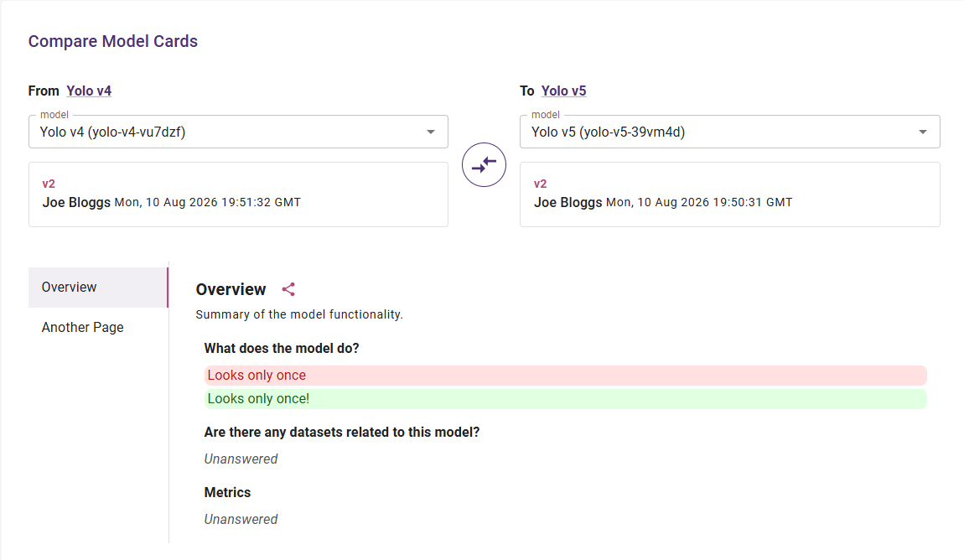Viewport: 964px width, 560px height.
Task: Click the added text 'Looks only once!'
Action: click(258, 399)
